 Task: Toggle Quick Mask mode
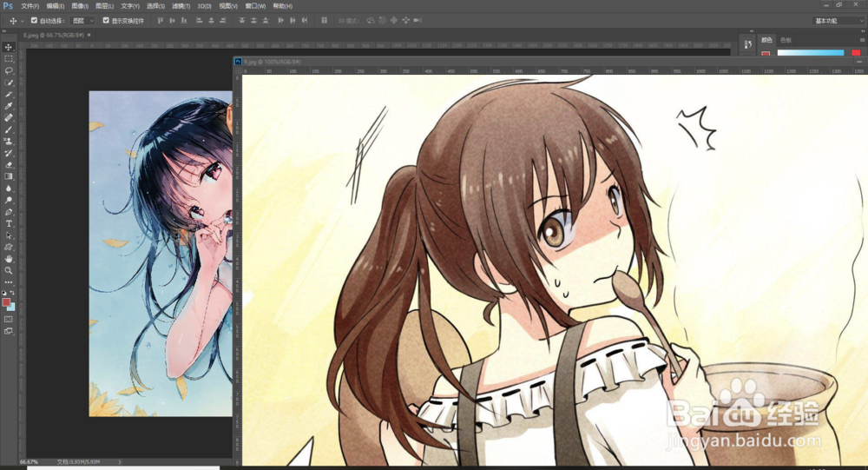[x=9, y=319]
